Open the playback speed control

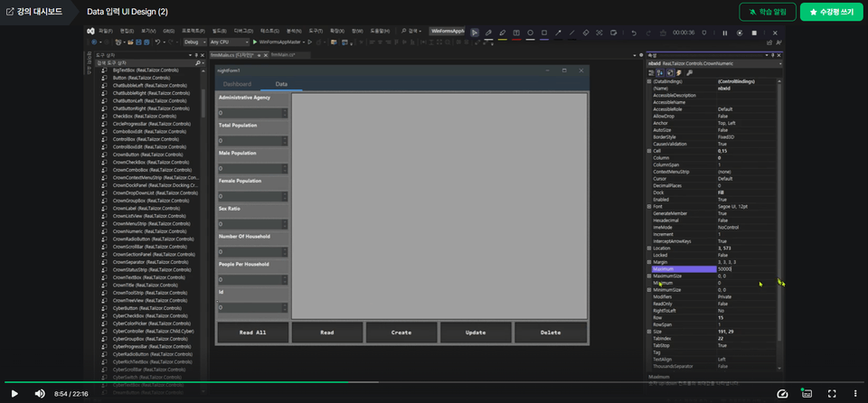783,393
